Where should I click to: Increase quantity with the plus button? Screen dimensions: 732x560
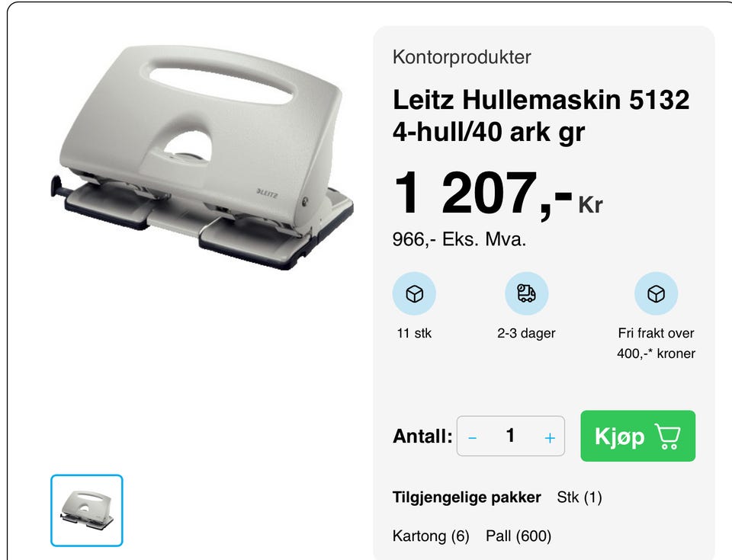(x=550, y=438)
